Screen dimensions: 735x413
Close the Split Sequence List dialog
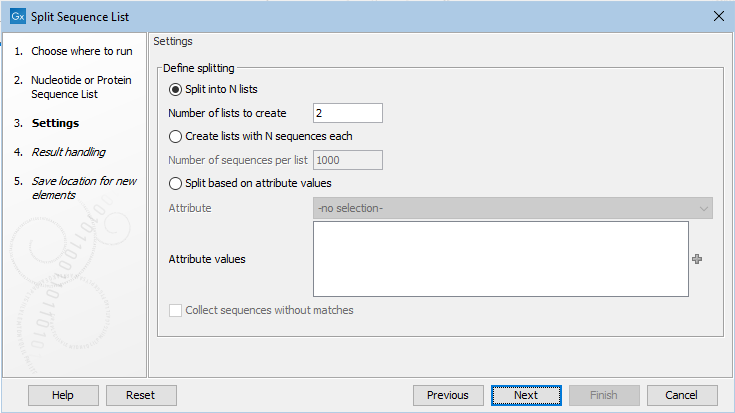[717, 16]
